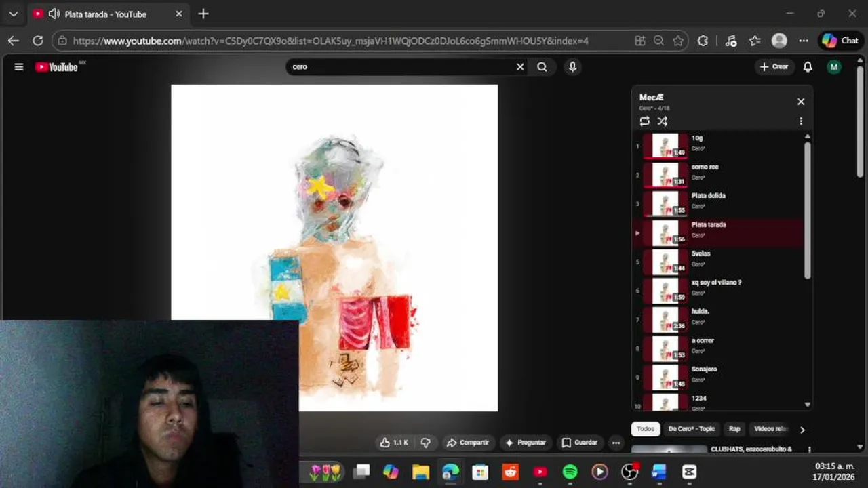
Task: Open YouTube notifications bell
Action: tap(808, 67)
